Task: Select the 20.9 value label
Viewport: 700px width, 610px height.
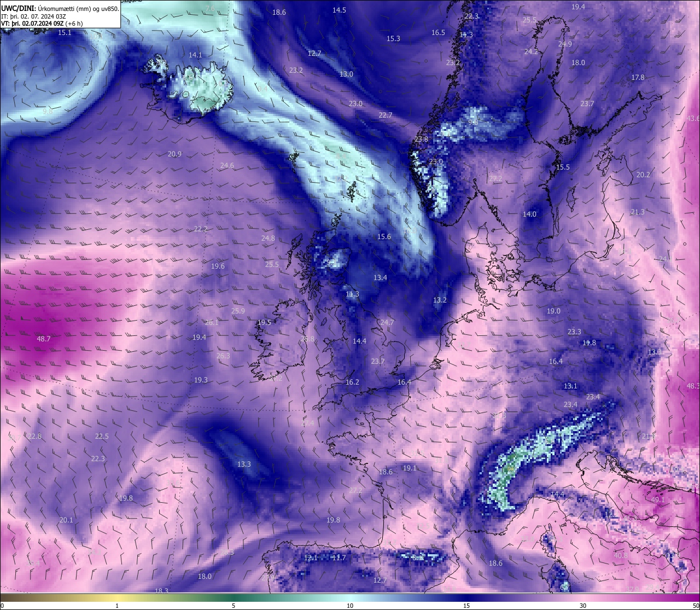Action: (x=174, y=154)
